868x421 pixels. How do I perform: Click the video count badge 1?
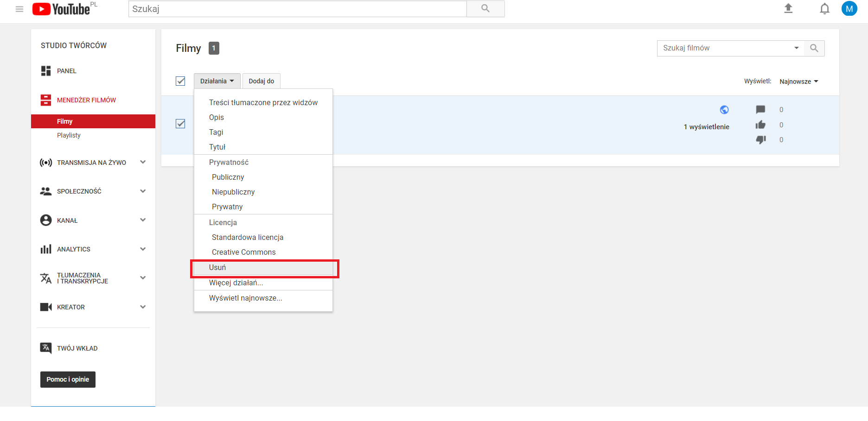[214, 48]
